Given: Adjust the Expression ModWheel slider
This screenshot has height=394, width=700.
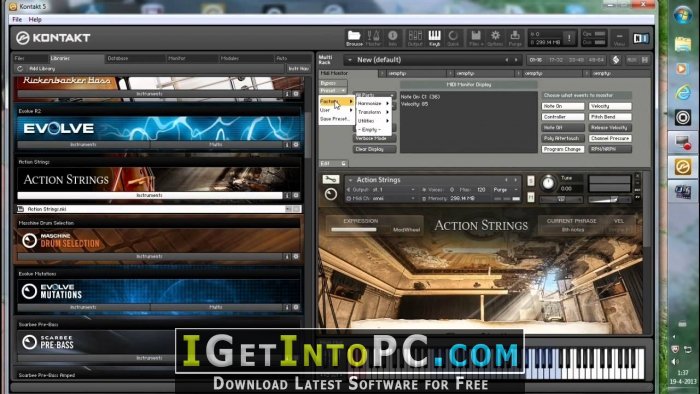Looking at the screenshot, I should 354,230.
